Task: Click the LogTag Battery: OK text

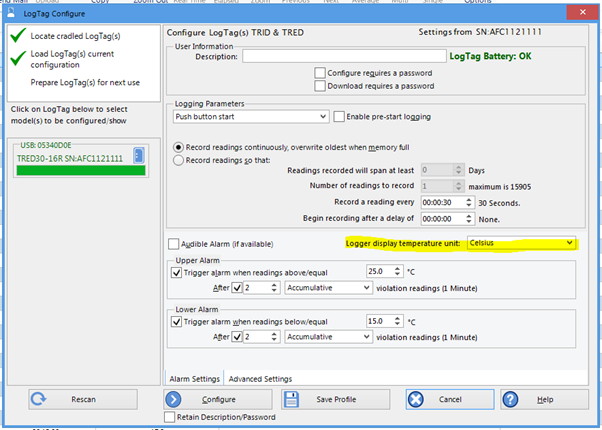Action: (x=490, y=56)
